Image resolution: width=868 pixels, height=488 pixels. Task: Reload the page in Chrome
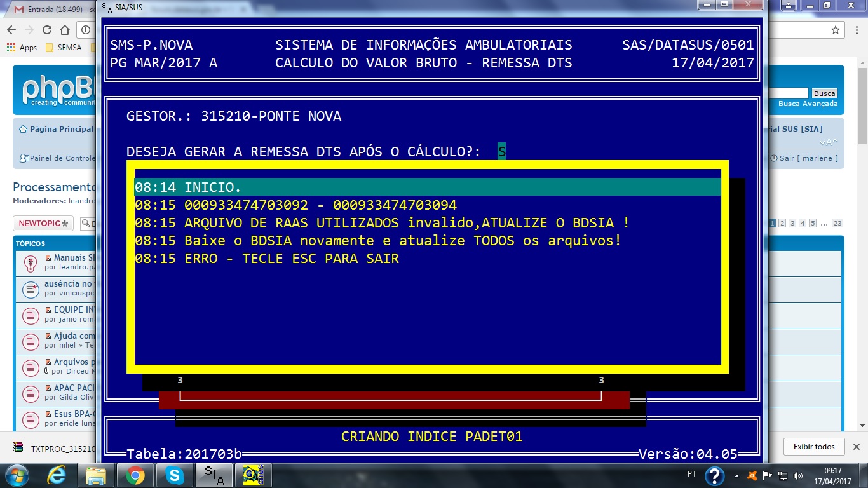tap(47, 30)
